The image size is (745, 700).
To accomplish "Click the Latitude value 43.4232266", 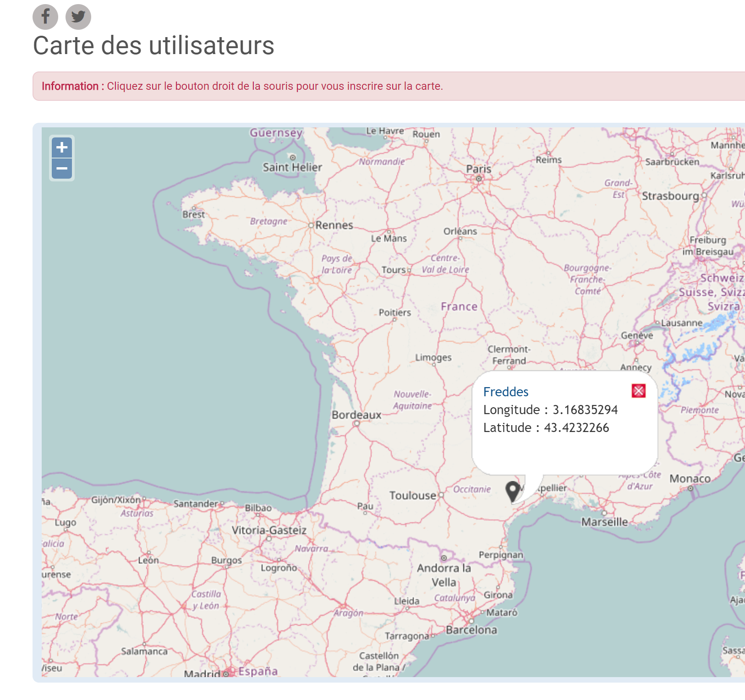I will (x=576, y=427).
